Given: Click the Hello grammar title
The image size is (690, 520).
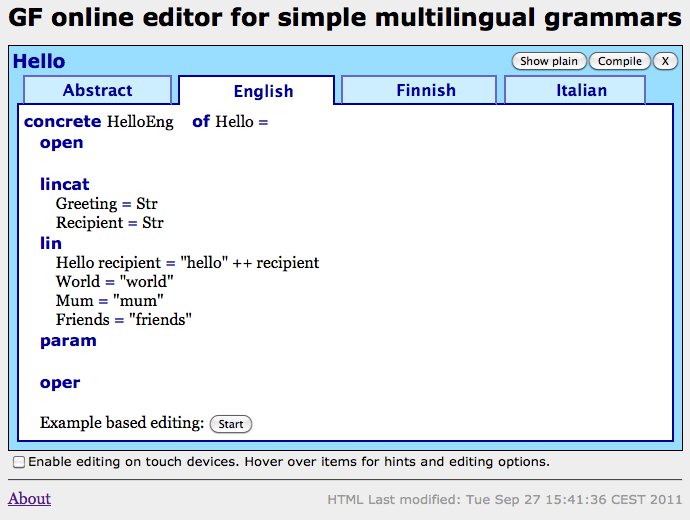Looking at the screenshot, I should point(39,62).
